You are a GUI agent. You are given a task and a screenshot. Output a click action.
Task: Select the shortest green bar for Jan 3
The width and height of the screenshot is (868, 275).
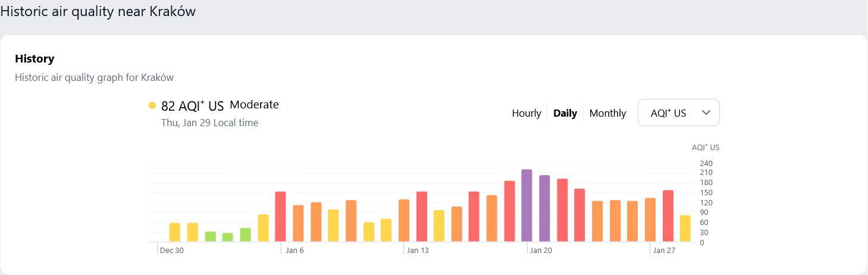227,237
